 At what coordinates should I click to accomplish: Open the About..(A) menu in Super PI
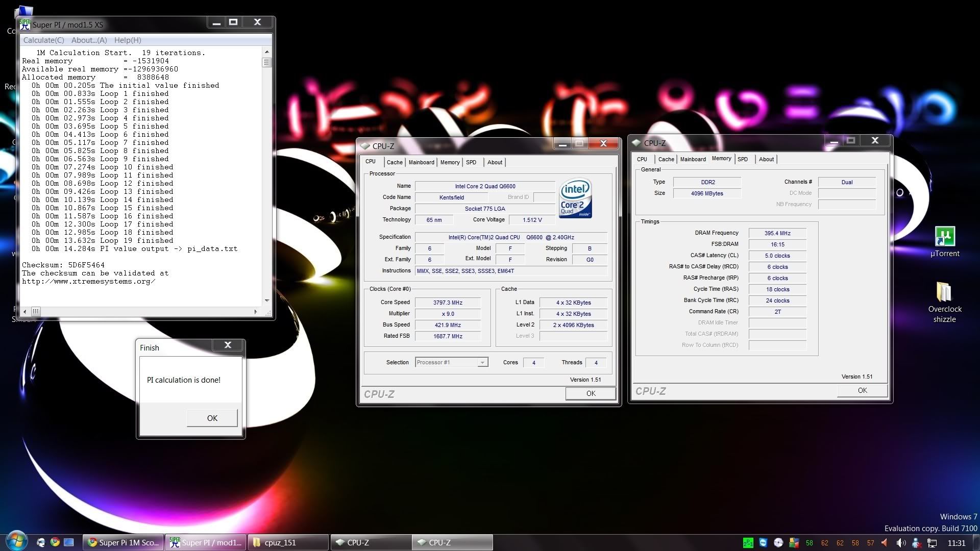click(89, 40)
